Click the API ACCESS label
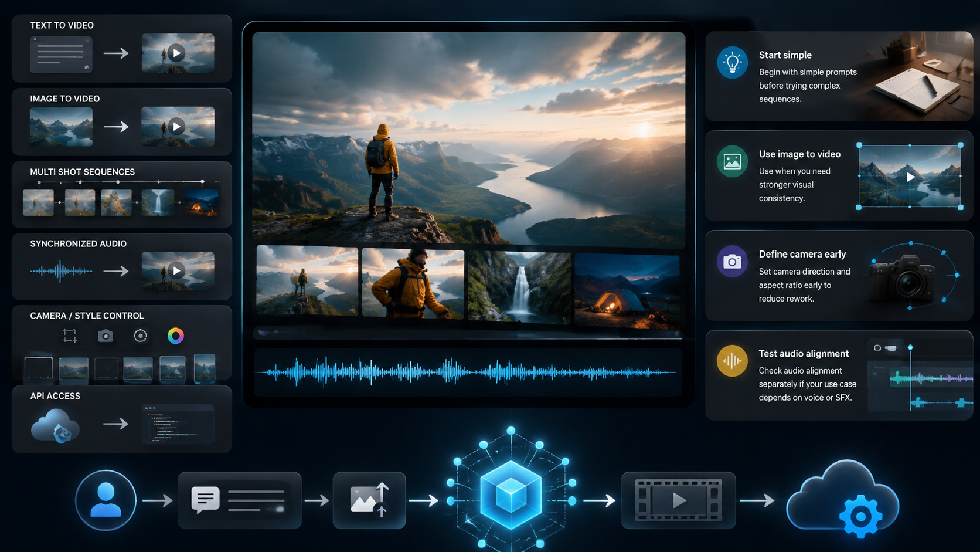The height and width of the screenshot is (552, 980). click(x=55, y=396)
